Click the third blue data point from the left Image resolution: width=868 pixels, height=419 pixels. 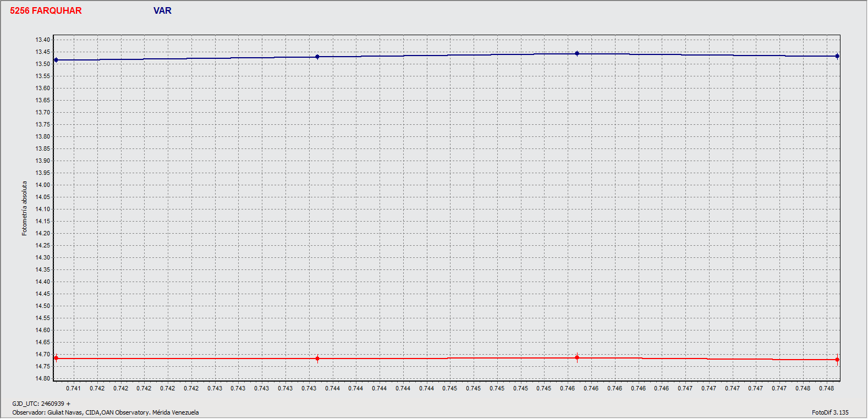point(577,53)
